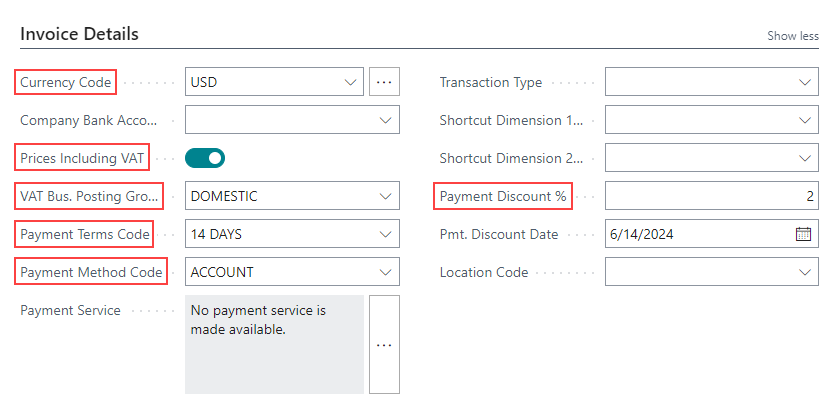
Task: Open Shortcut Dimension 2 dropdown
Action: click(805, 158)
